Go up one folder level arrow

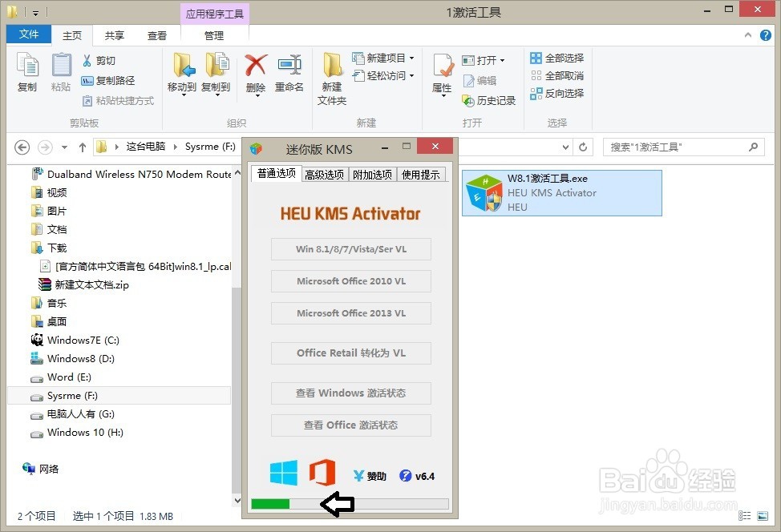pos(82,147)
